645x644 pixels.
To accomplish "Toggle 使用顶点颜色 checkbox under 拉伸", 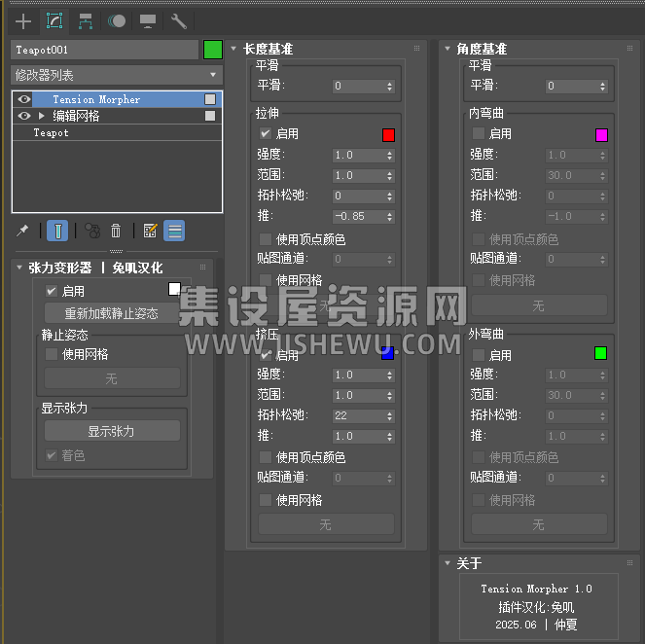I will [x=266, y=239].
